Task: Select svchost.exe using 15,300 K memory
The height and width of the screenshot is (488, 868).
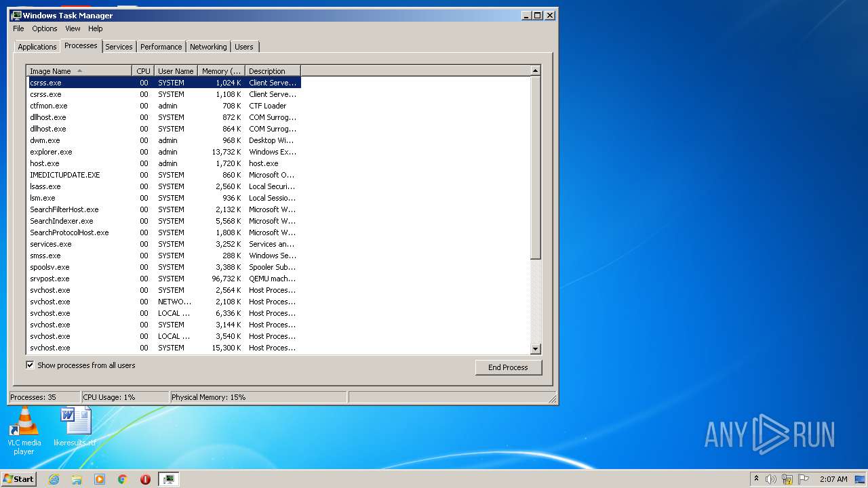Action: pos(163,348)
